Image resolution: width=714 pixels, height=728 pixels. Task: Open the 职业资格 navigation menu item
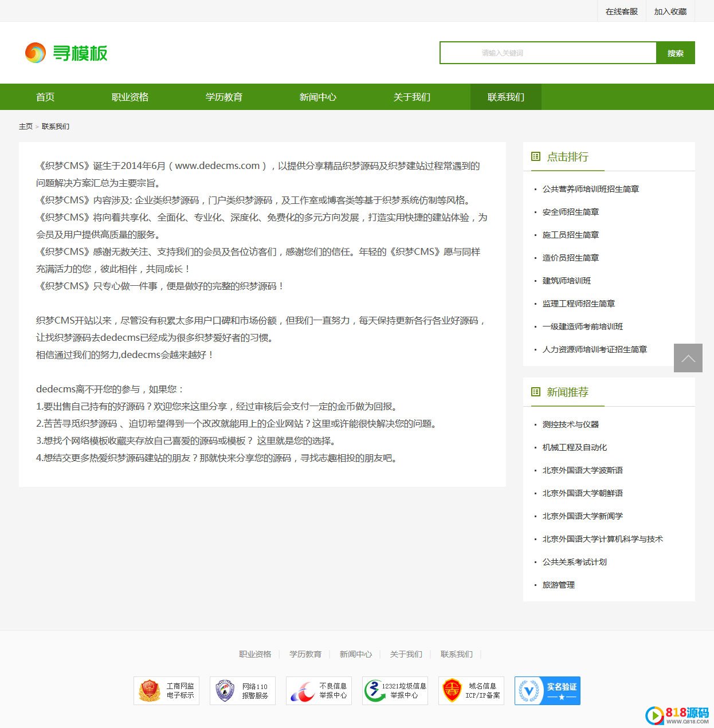pyautogui.click(x=130, y=97)
